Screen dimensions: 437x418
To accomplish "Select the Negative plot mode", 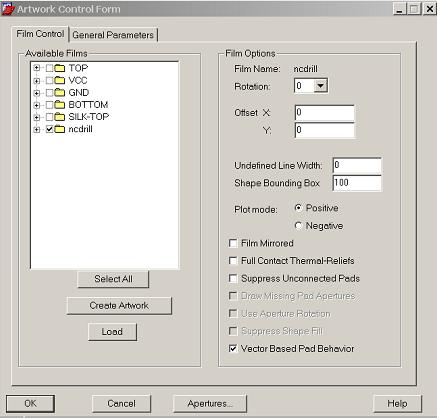I will click(x=298, y=226).
